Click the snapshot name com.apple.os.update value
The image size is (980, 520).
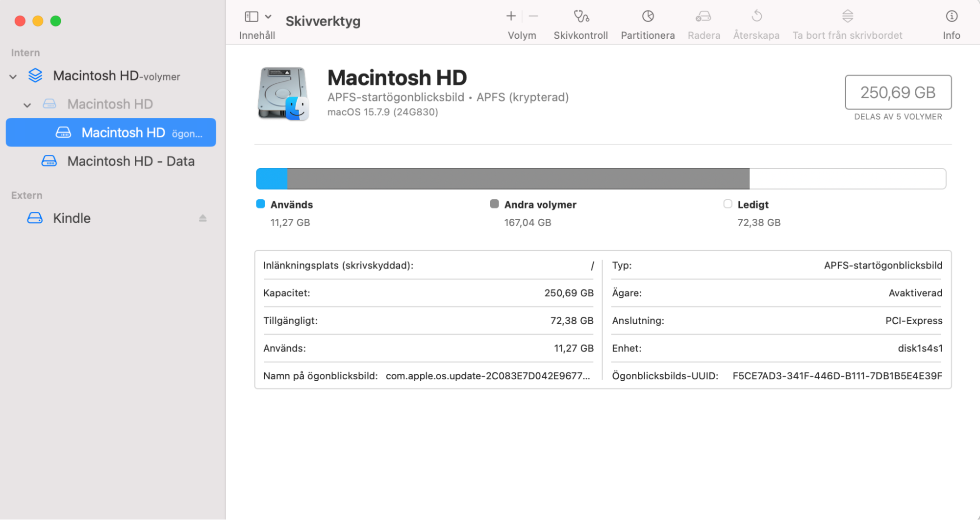pos(488,376)
